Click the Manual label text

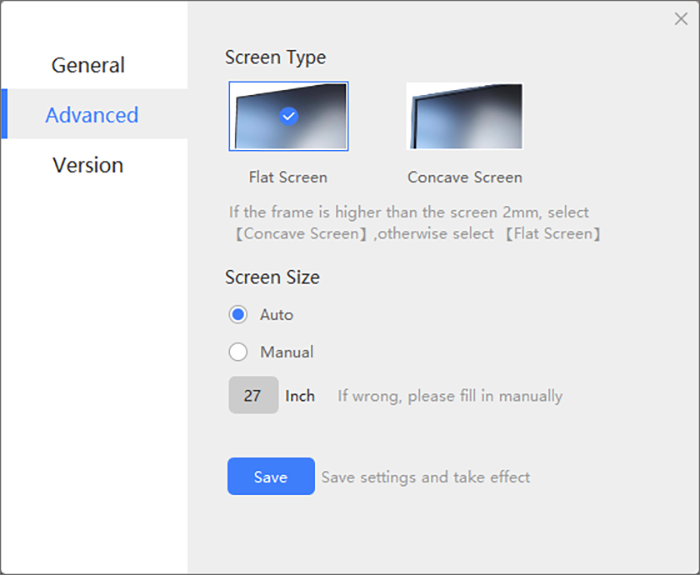coord(287,352)
